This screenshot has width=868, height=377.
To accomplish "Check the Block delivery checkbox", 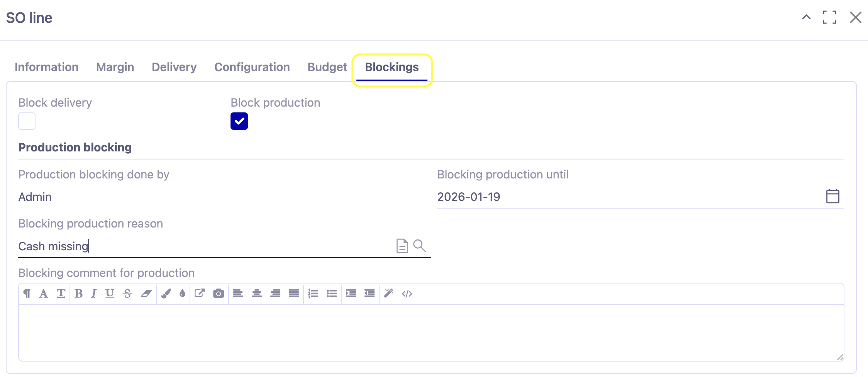I will tap(27, 121).
